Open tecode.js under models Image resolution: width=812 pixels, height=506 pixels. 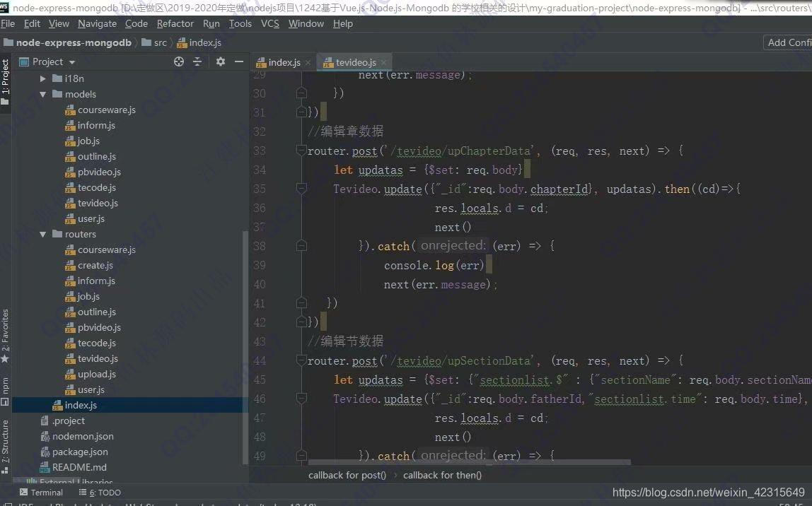91,187
